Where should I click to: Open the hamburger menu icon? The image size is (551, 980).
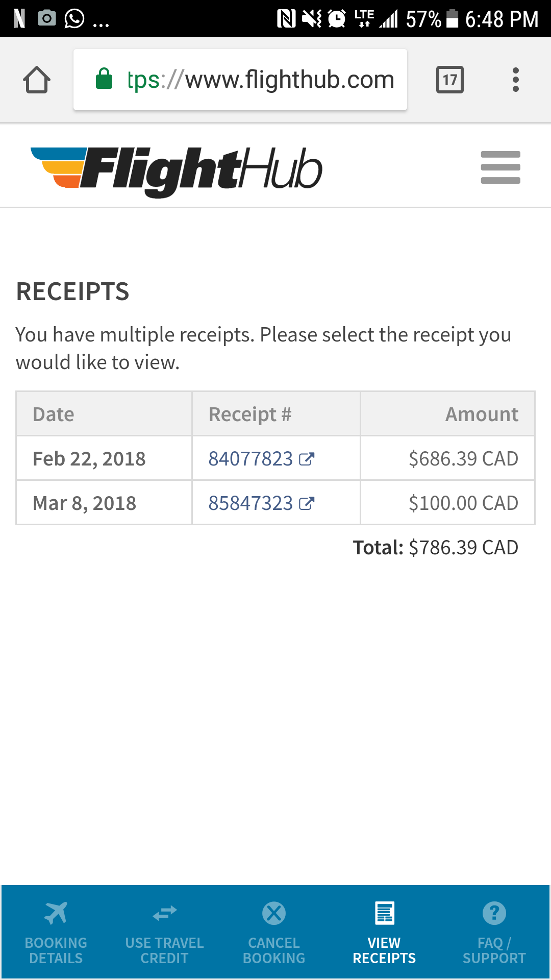pyautogui.click(x=500, y=167)
